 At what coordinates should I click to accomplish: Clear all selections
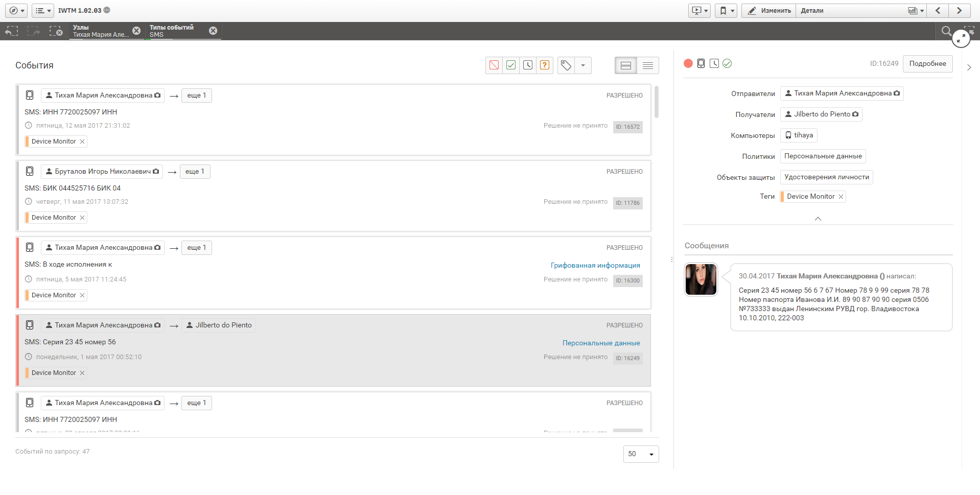click(56, 31)
